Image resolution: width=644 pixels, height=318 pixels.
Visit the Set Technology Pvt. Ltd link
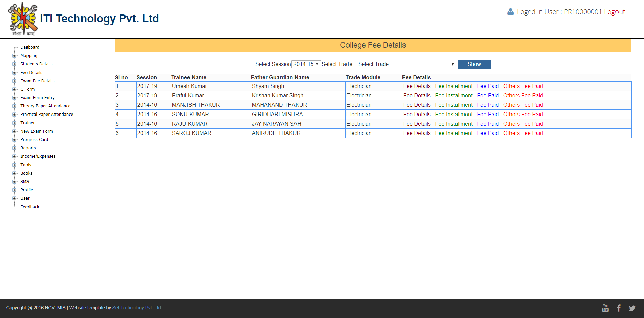tap(137, 308)
